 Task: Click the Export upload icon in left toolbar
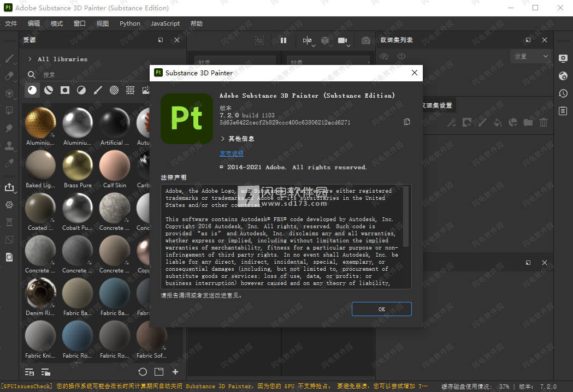pyautogui.click(x=9, y=187)
